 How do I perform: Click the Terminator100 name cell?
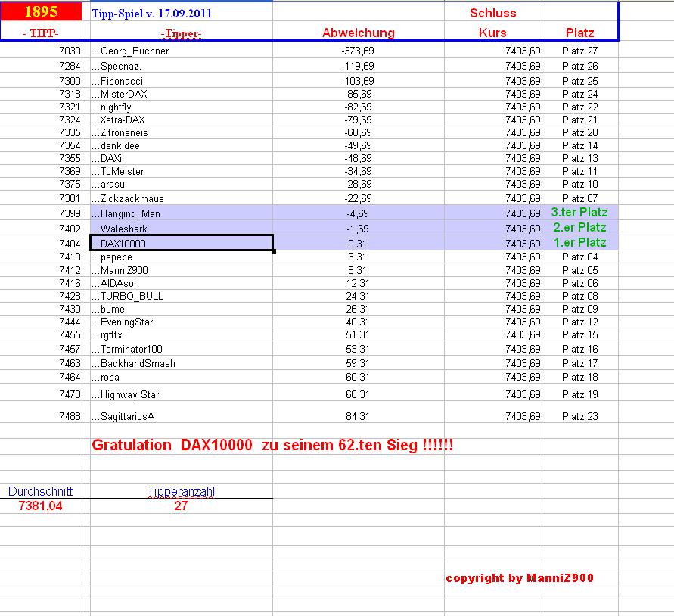182,349
